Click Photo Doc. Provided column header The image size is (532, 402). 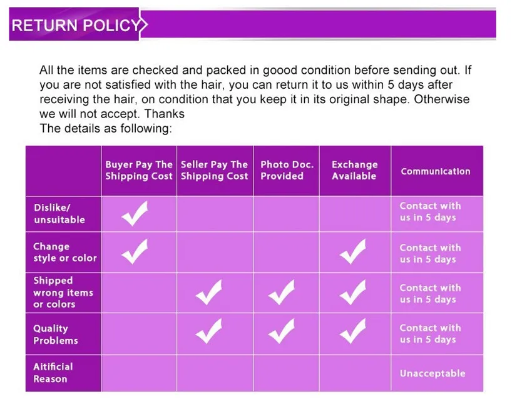point(287,171)
